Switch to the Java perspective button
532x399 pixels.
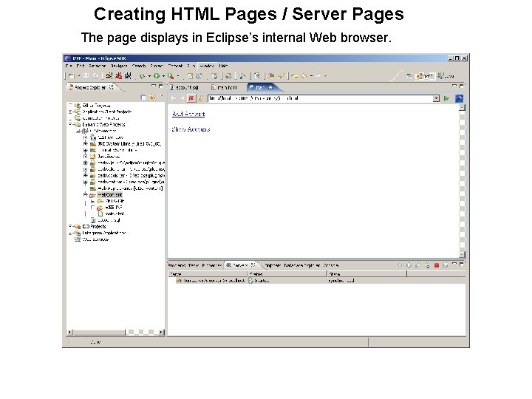pyautogui.click(x=446, y=76)
